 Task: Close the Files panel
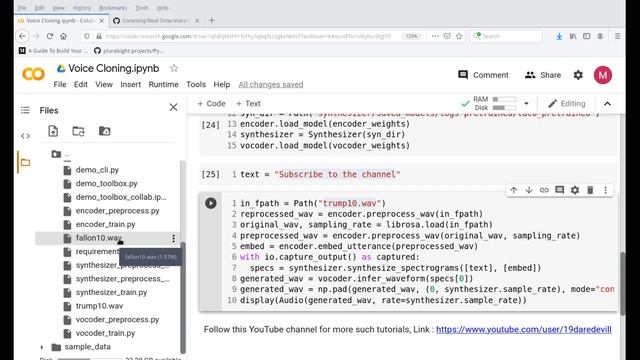[x=173, y=107]
